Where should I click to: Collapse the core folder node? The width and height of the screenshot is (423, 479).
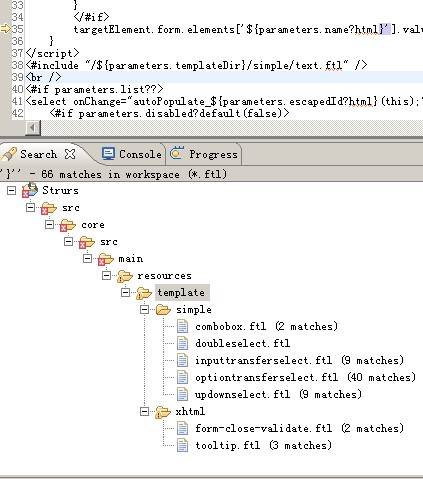coord(49,225)
